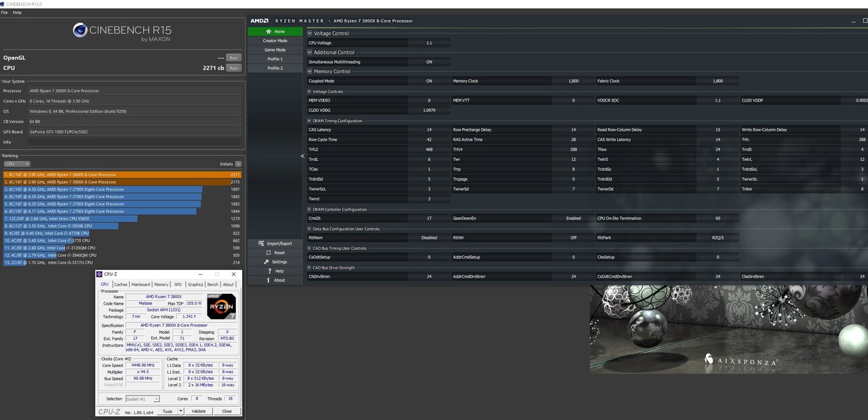Viewport: 868px width, 420px height.
Task: Click the Reset icon in Ryzen Master
Action: pos(268,252)
